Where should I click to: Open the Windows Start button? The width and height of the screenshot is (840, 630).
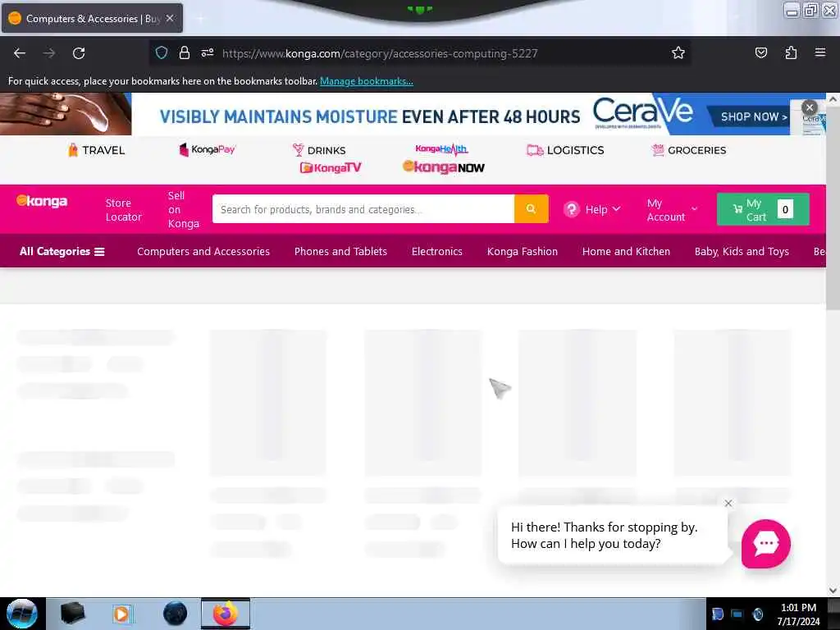coord(22,614)
